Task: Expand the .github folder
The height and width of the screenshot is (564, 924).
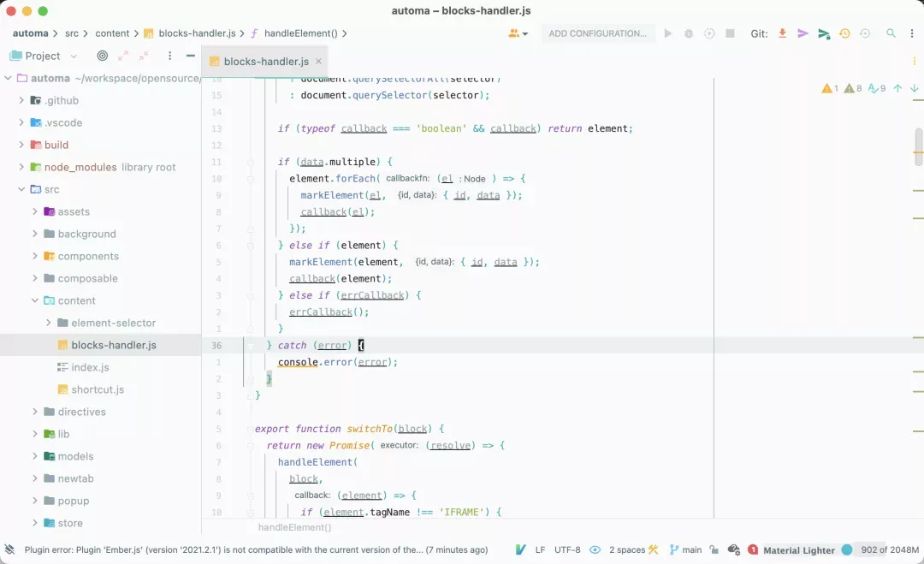Action: tap(21, 100)
